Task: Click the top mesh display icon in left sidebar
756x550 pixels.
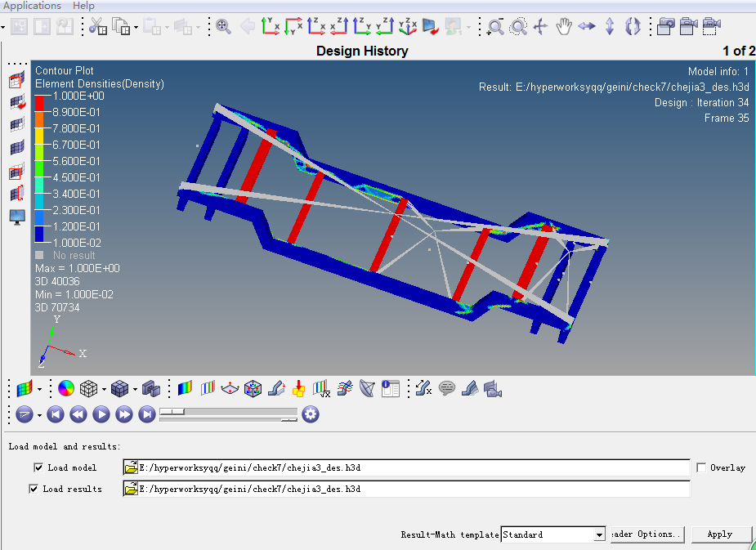Action: pyautogui.click(x=17, y=80)
